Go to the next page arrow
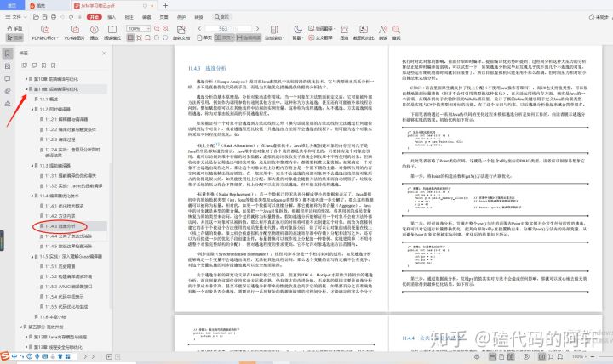613x364 pixels. pos(257,29)
